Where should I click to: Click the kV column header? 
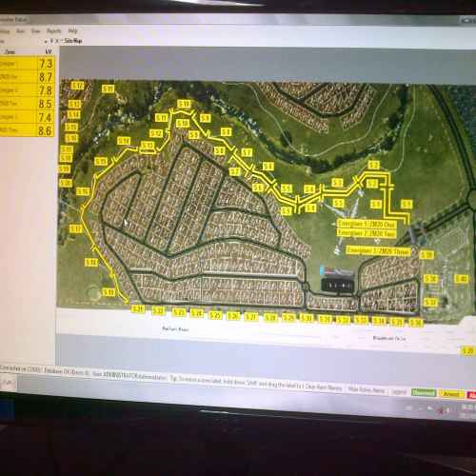tap(49, 51)
